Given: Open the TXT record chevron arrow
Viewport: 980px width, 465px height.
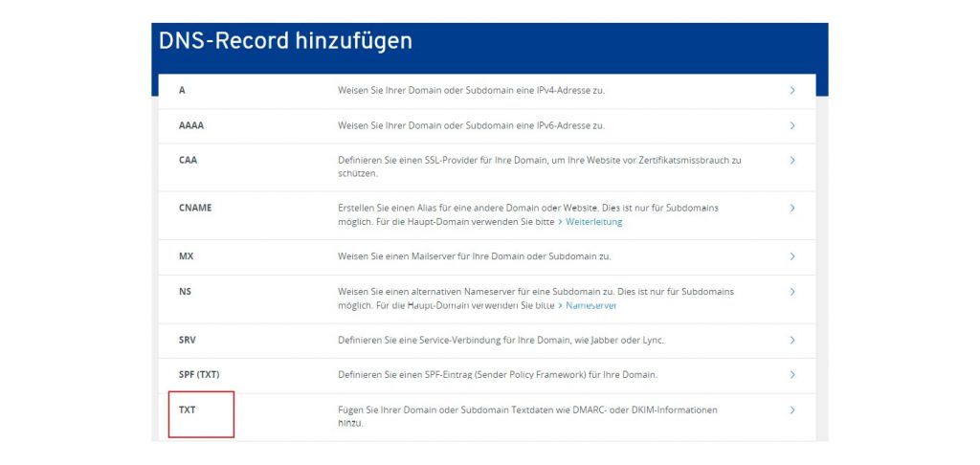Looking at the screenshot, I should (791, 410).
